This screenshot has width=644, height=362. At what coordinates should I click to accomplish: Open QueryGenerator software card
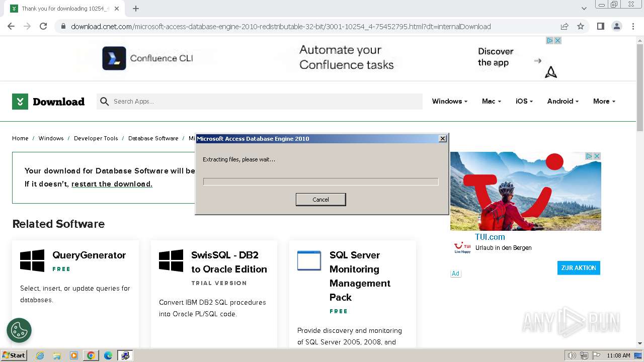point(89,255)
